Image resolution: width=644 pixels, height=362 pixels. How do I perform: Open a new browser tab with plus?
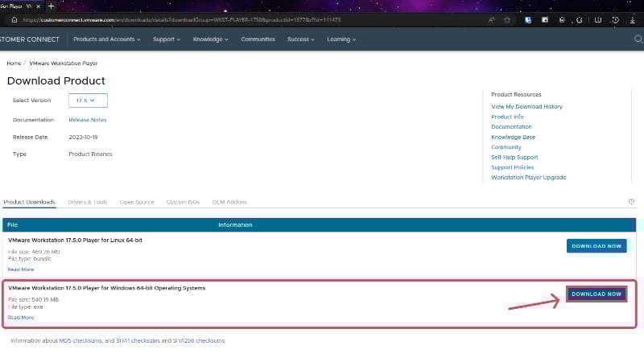[x=52, y=6]
